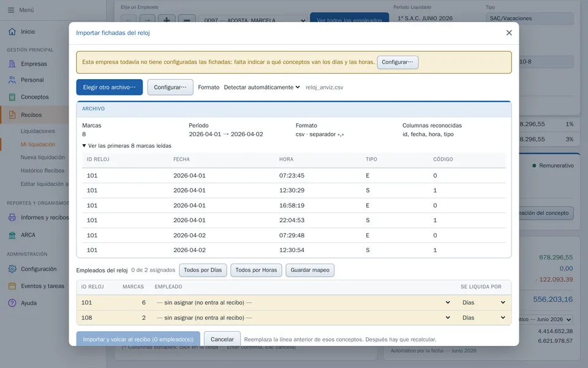Viewport: 588px width, 368px height.
Task: Click the CÓDIGO column header
Action: click(443, 159)
